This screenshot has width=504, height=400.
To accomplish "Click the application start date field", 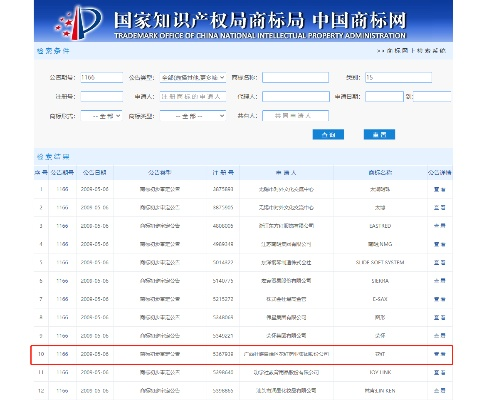I will 384,97.
